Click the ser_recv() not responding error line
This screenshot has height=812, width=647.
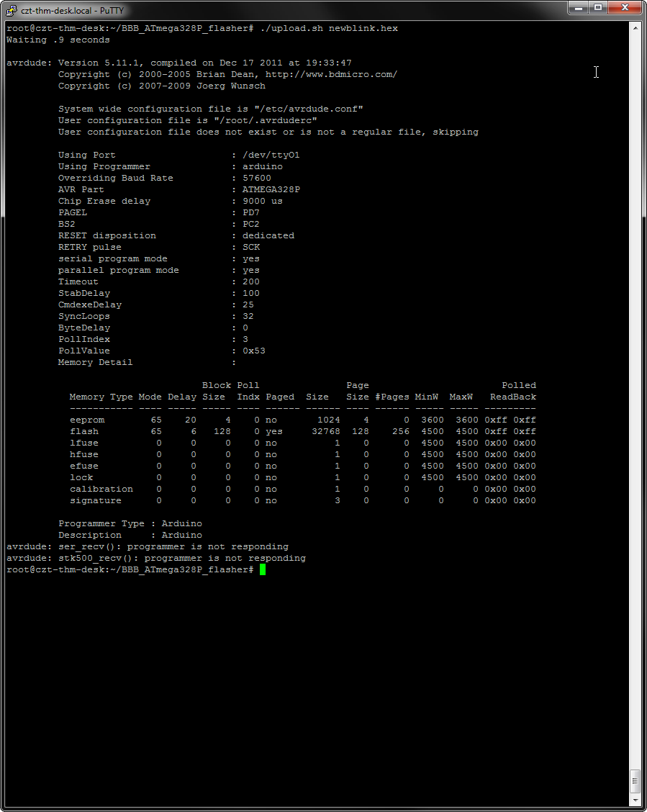click(x=148, y=547)
